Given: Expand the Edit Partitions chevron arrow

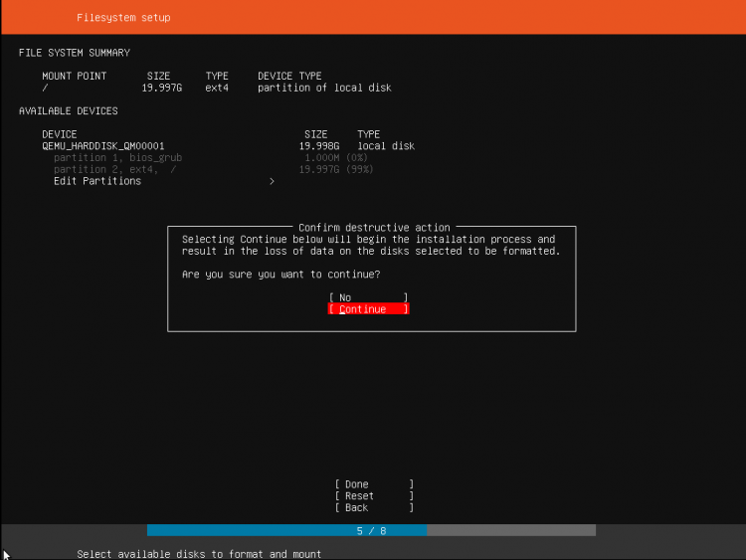Looking at the screenshot, I should pyautogui.click(x=272, y=181).
